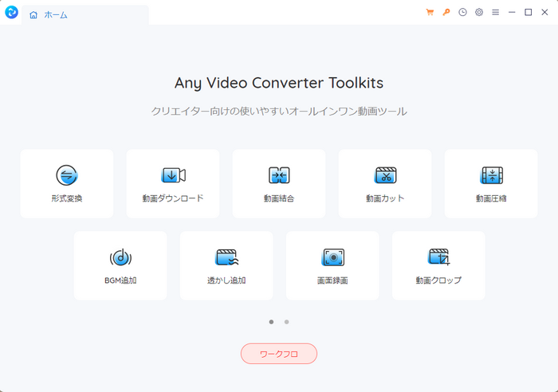Click the shopping cart purchase icon
The width and height of the screenshot is (558, 392).
[x=430, y=13]
